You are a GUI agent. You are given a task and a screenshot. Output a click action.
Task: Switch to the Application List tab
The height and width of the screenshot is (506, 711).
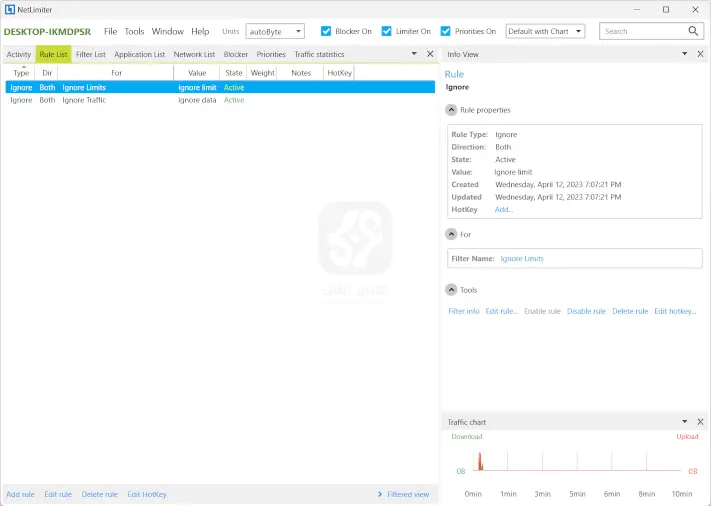pyautogui.click(x=140, y=54)
